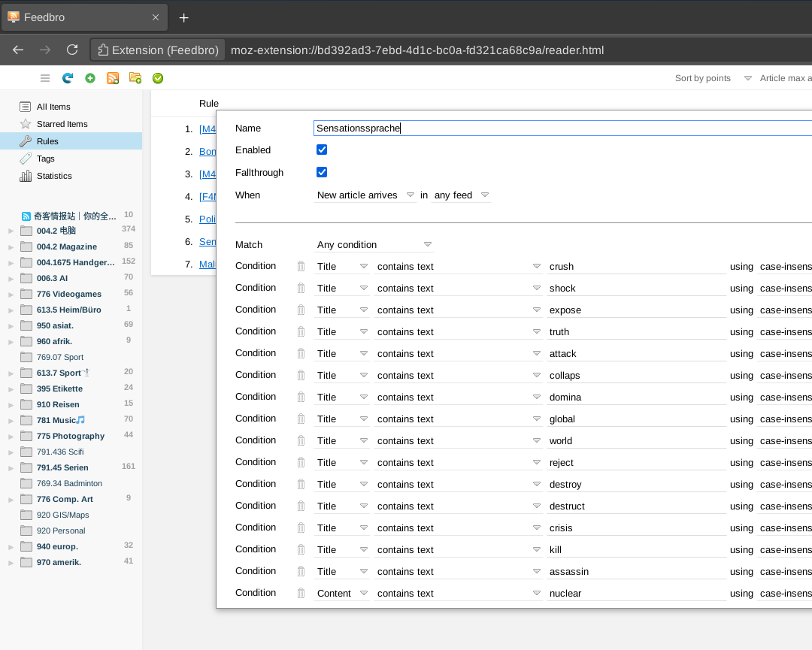Click the refresh all feeds icon

tap(68, 78)
